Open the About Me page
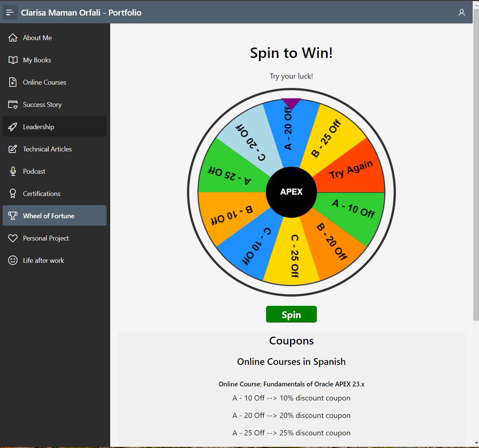The height and width of the screenshot is (448, 479). tap(54, 38)
